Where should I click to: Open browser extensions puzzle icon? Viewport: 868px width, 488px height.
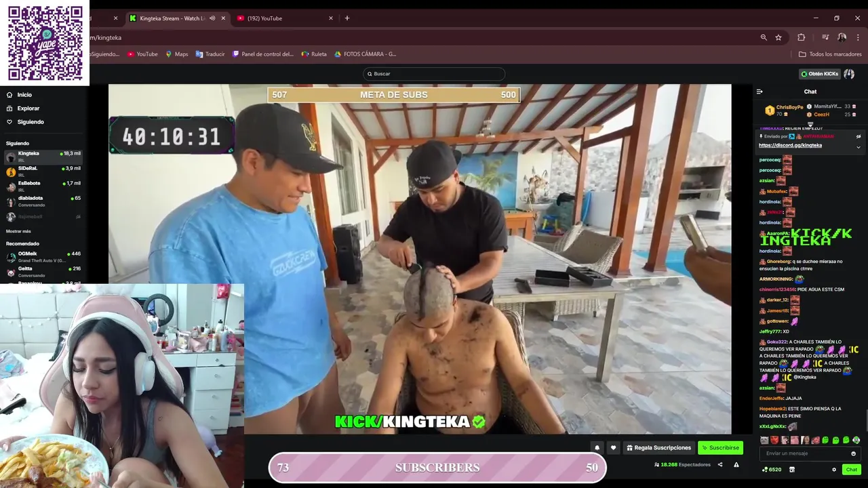[x=801, y=37]
